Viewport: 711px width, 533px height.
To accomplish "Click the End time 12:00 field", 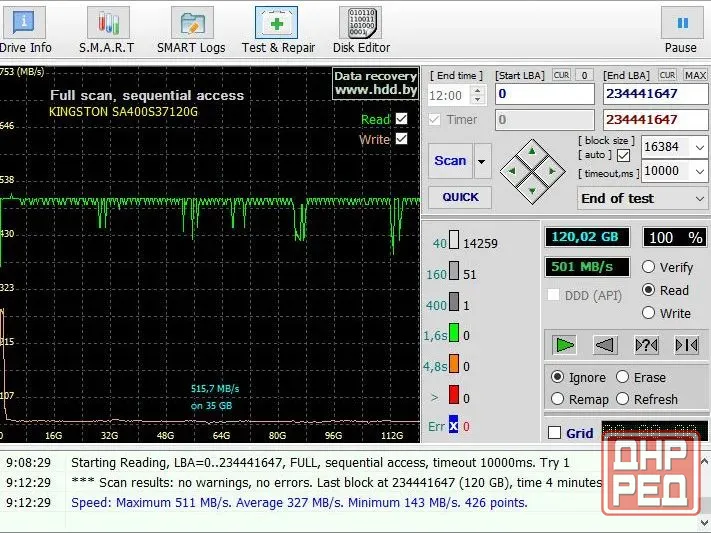I will click(x=450, y=95).
